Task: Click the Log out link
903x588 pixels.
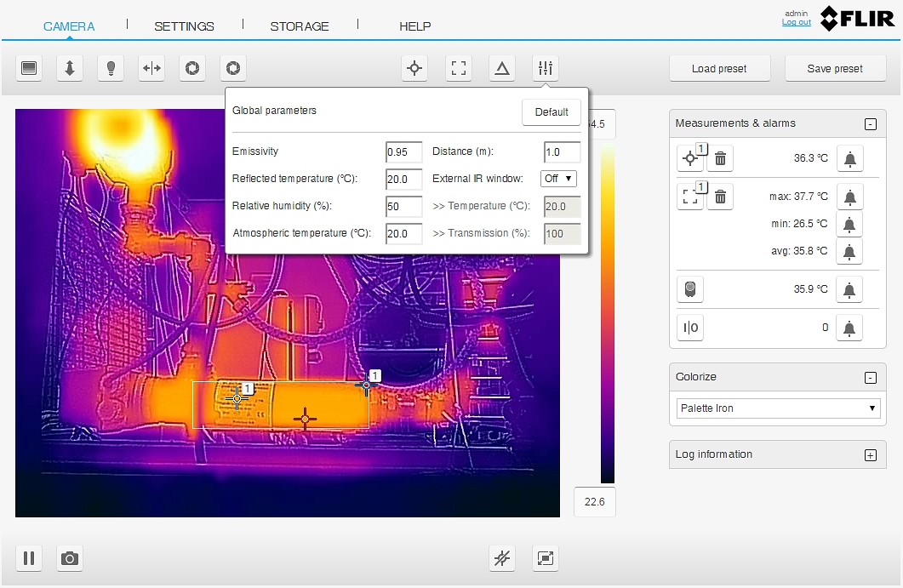Action: (x=796, y=22)
